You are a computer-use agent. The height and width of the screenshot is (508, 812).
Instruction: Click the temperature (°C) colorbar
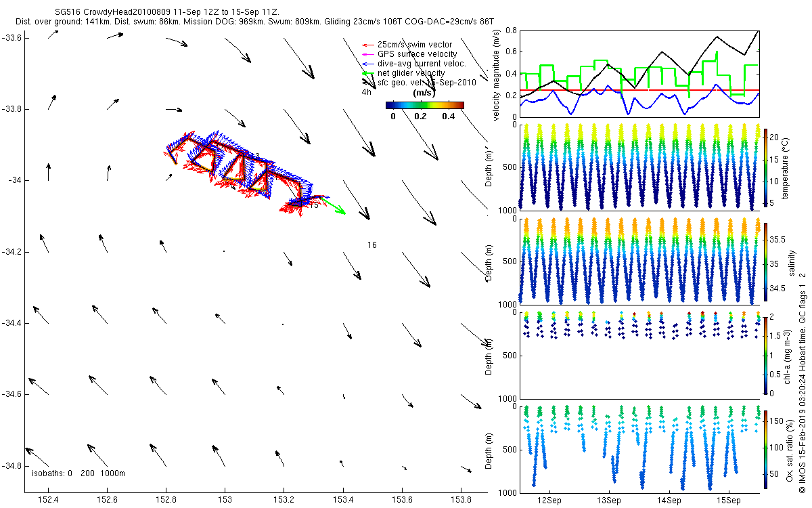(766, 167)
